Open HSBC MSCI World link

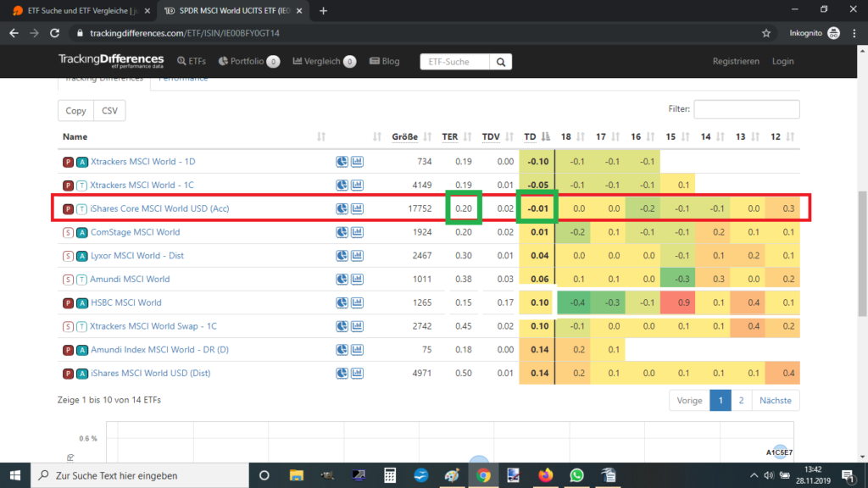[125, 302]
